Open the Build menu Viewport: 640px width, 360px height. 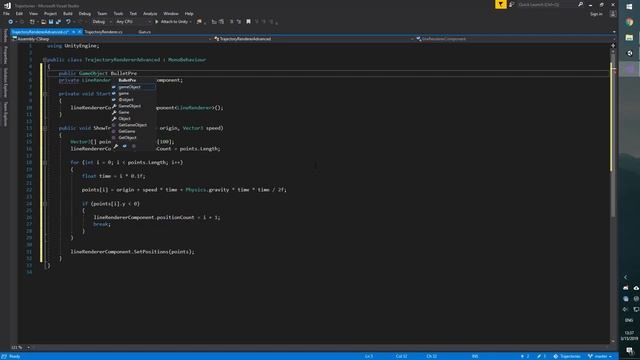pos(68,13)
